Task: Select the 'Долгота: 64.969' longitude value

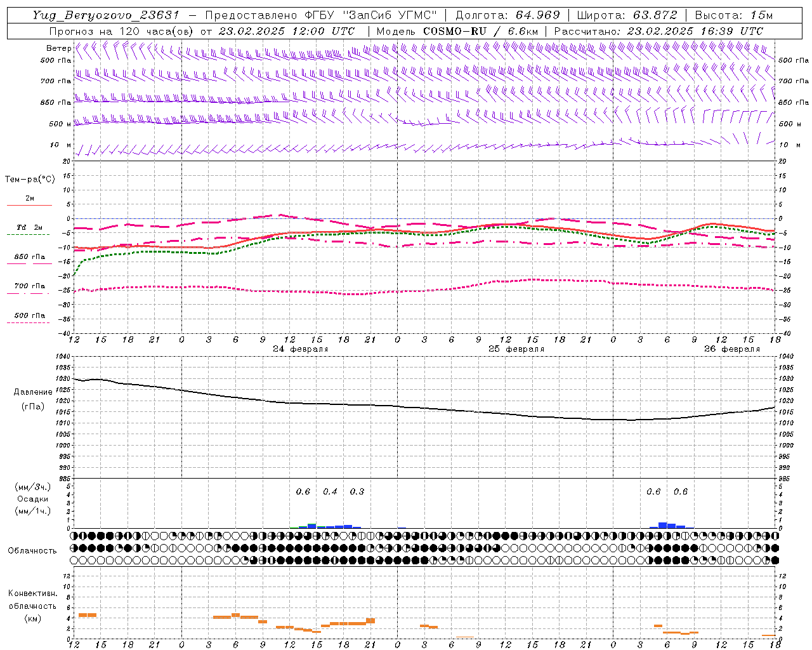Action: point(507,15)
